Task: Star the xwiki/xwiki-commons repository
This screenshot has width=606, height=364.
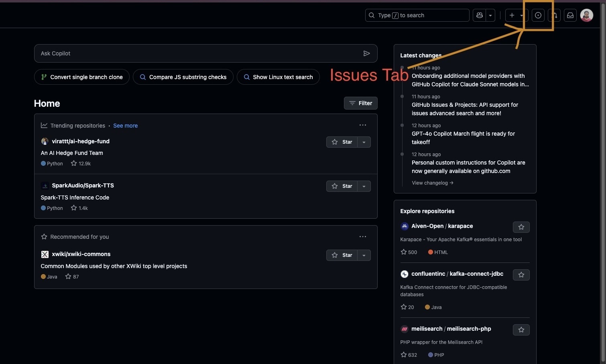Action: coord(342,255)
